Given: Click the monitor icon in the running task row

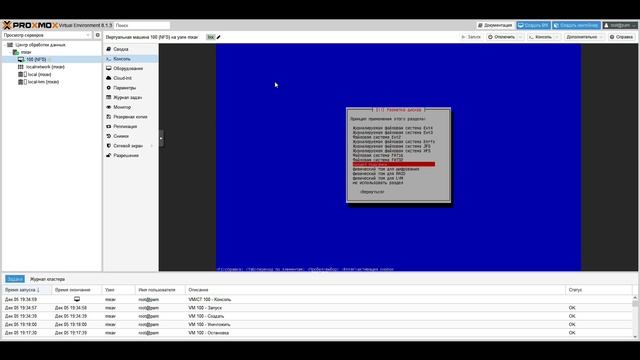Looking at the screenshot, I should [x=77, y=299].
